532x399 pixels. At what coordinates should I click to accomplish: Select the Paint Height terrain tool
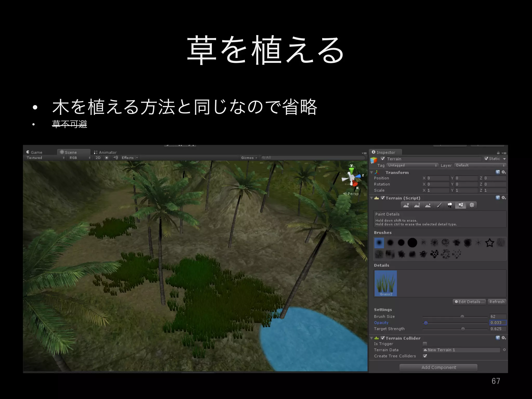click(x=417, y=205)
